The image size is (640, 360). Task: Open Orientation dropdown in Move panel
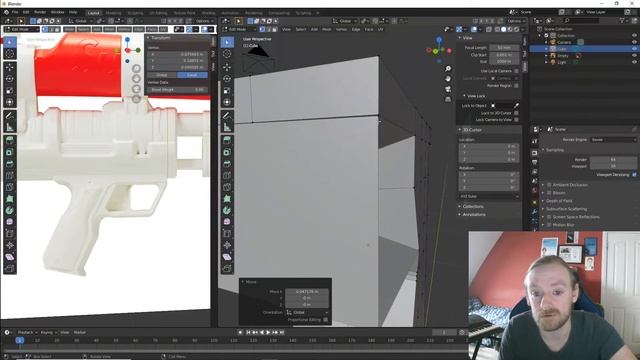click(x=307, y=313)
